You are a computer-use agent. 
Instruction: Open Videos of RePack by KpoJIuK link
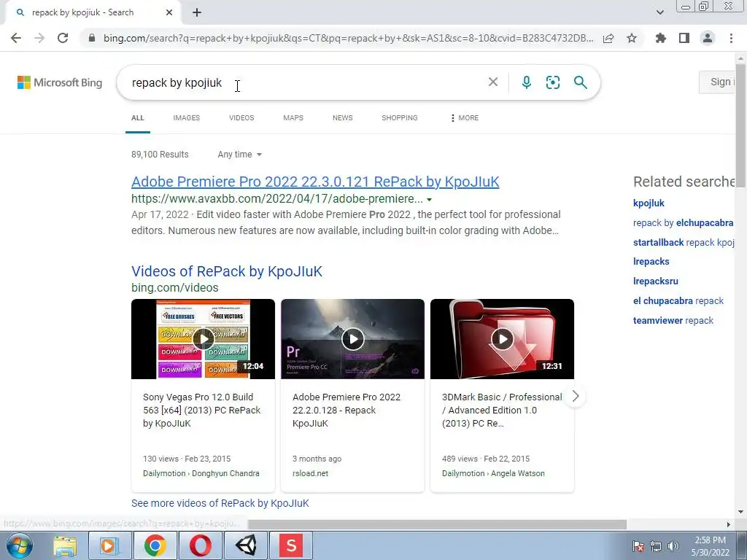(x=227, y=271)
